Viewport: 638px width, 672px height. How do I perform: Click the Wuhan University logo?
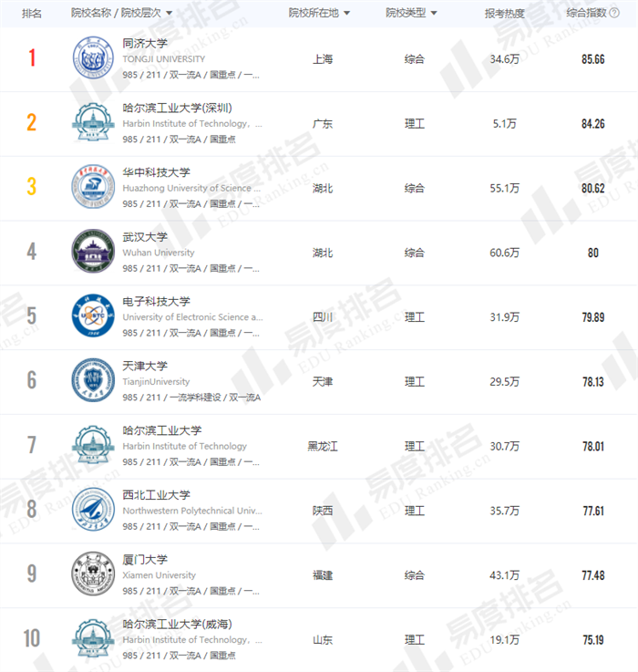[94, 252]
